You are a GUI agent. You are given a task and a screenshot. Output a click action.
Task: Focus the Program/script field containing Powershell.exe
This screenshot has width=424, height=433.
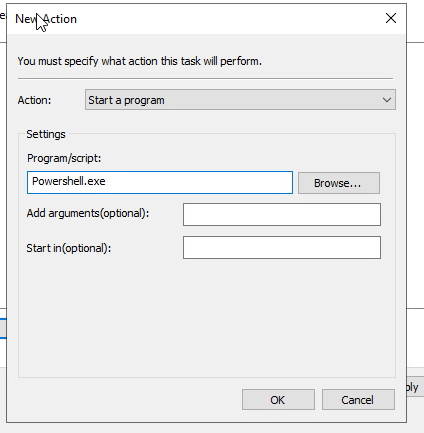(160, 182)
